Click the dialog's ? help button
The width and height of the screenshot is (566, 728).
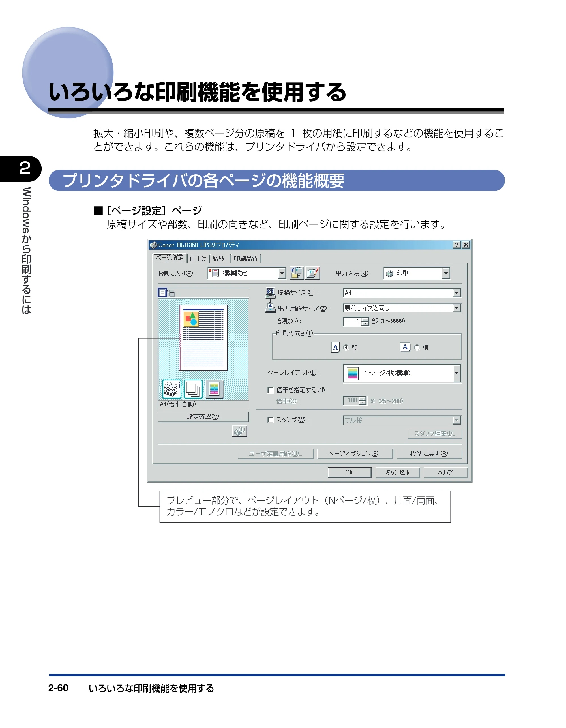[457, 245]
